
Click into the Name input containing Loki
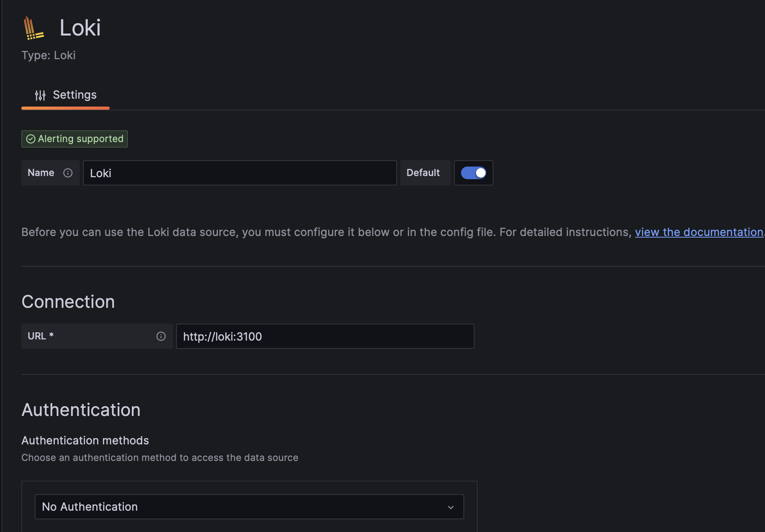point(240,173)
